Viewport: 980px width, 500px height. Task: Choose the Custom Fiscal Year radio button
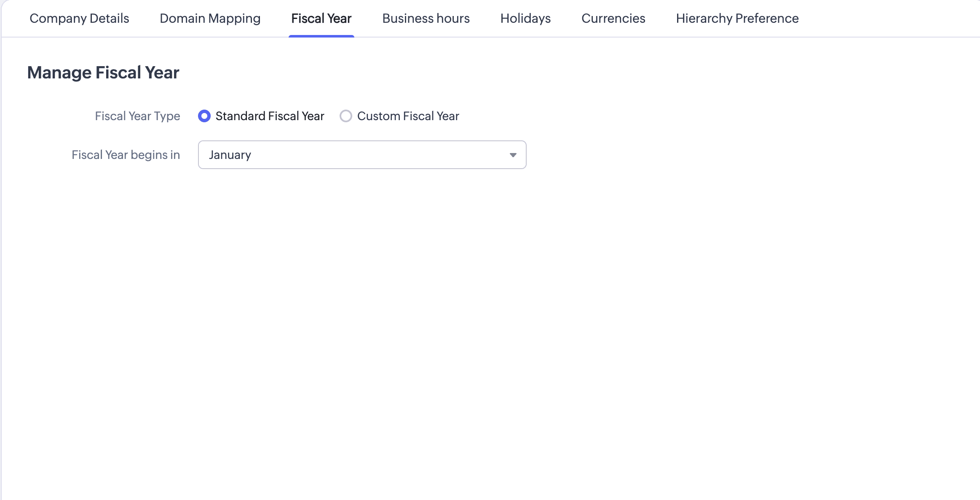pos(346,116)
